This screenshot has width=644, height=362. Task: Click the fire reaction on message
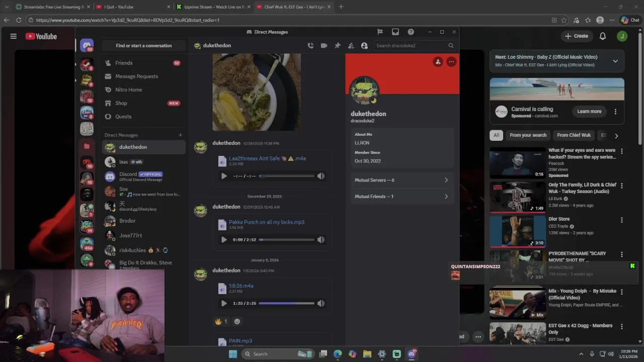221,321
